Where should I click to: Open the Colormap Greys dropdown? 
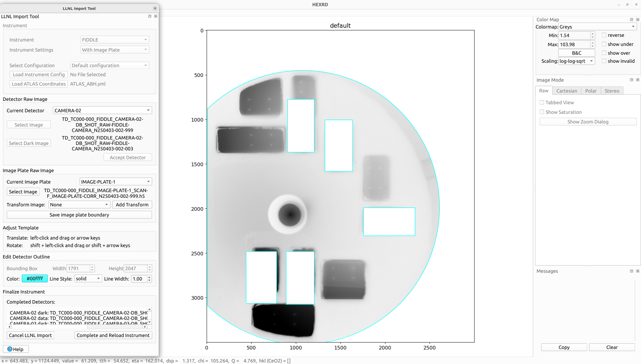coord(597,27)
